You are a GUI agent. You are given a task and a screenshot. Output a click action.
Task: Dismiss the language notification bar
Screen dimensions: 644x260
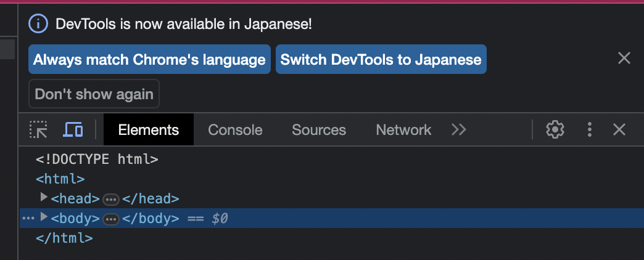coord(624,59)
